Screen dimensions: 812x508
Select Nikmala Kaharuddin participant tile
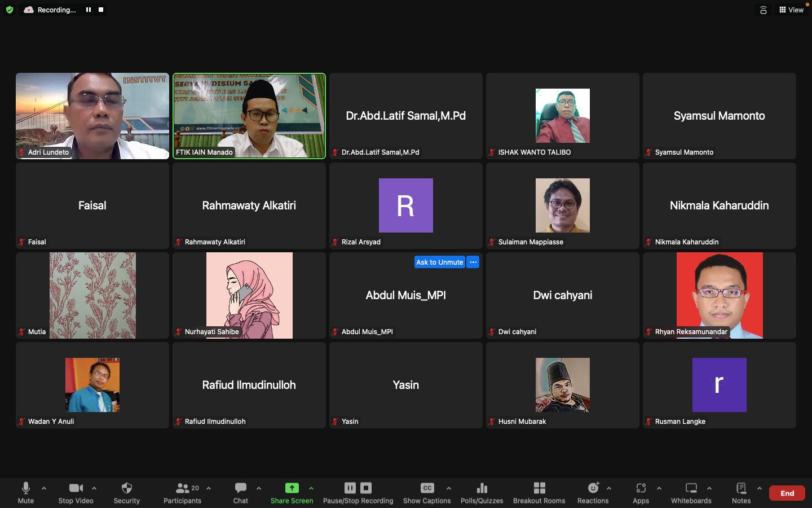pos(720,205)
